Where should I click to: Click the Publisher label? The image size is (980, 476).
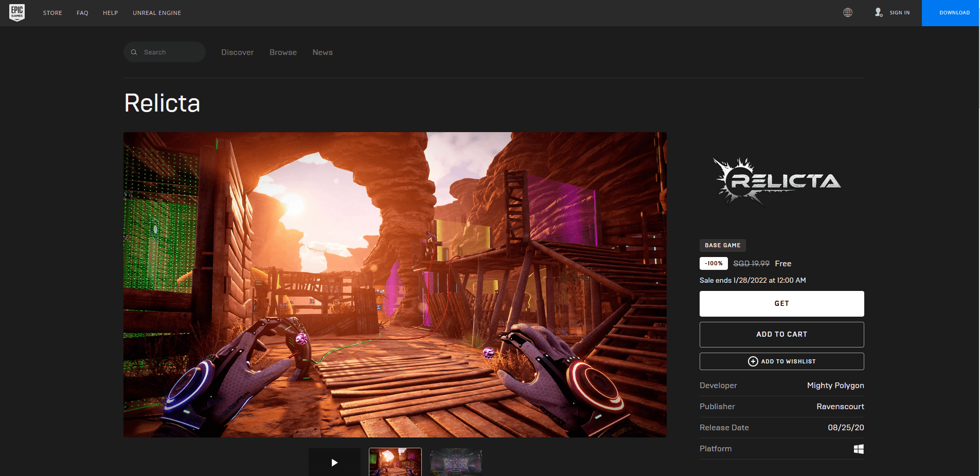click(717, 407)
